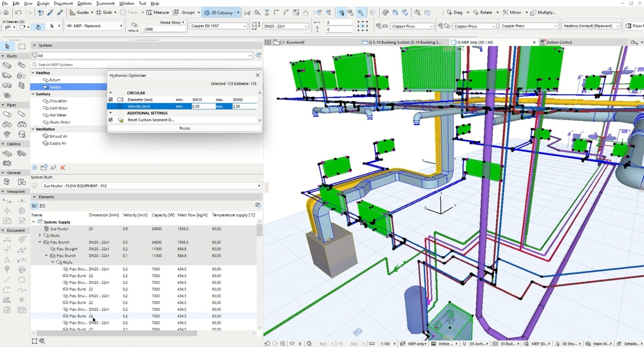This screenshot has width=644, height=347.
Task: Click the Resize button
Action: pyautogui.click(x=185, y=128)
